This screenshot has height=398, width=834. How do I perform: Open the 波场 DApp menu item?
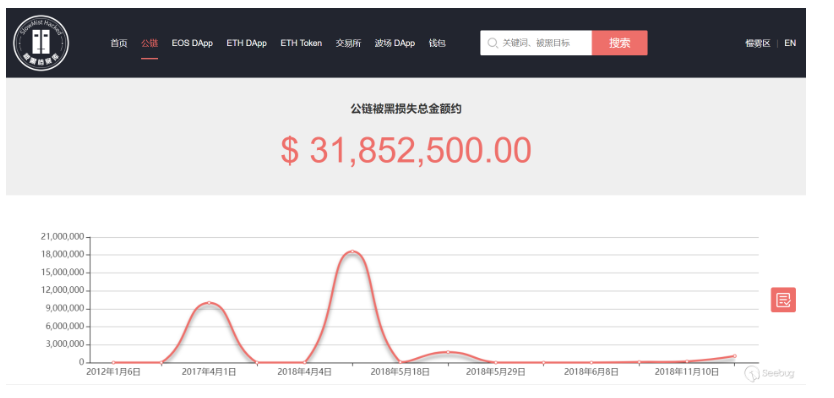point(394,43)
